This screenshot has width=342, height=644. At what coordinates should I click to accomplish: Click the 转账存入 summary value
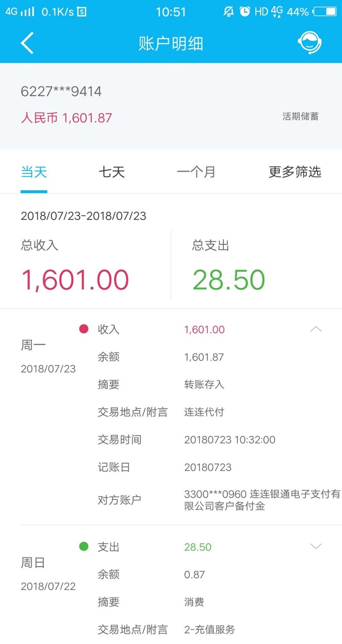[204, 384]
